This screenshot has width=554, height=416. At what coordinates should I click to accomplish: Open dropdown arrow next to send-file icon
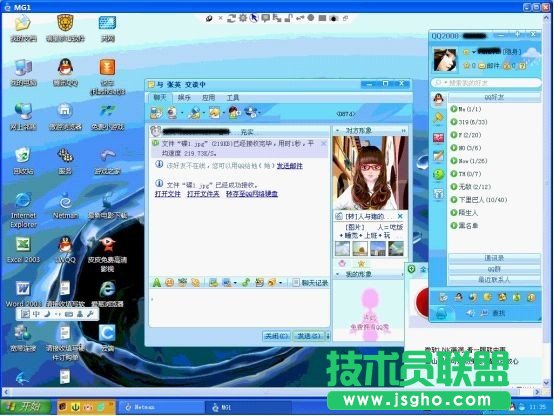(x=204, y=113)
